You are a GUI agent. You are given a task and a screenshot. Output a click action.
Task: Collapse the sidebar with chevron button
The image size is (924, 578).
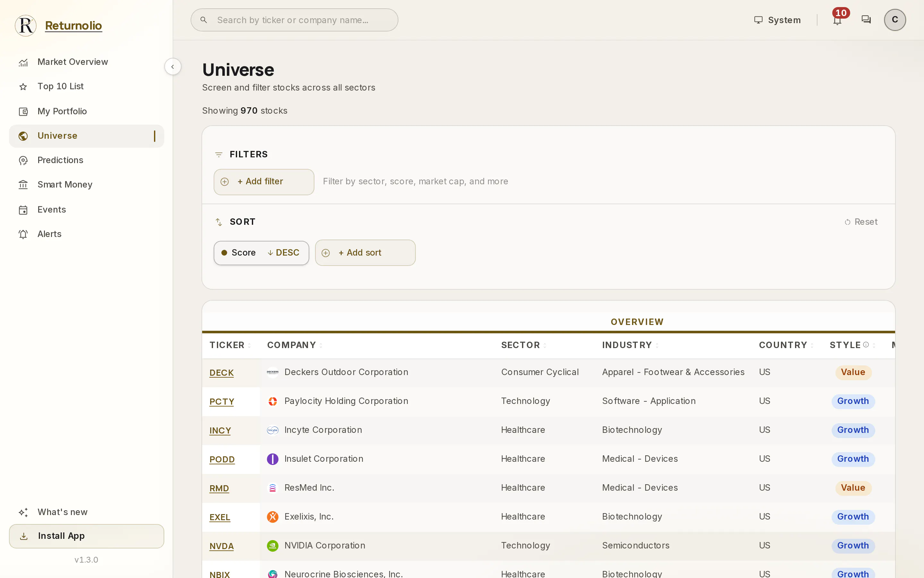coord(173,66)
